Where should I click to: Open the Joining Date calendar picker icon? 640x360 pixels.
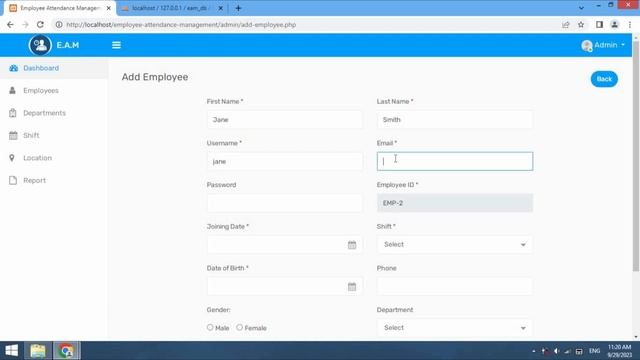352,245
